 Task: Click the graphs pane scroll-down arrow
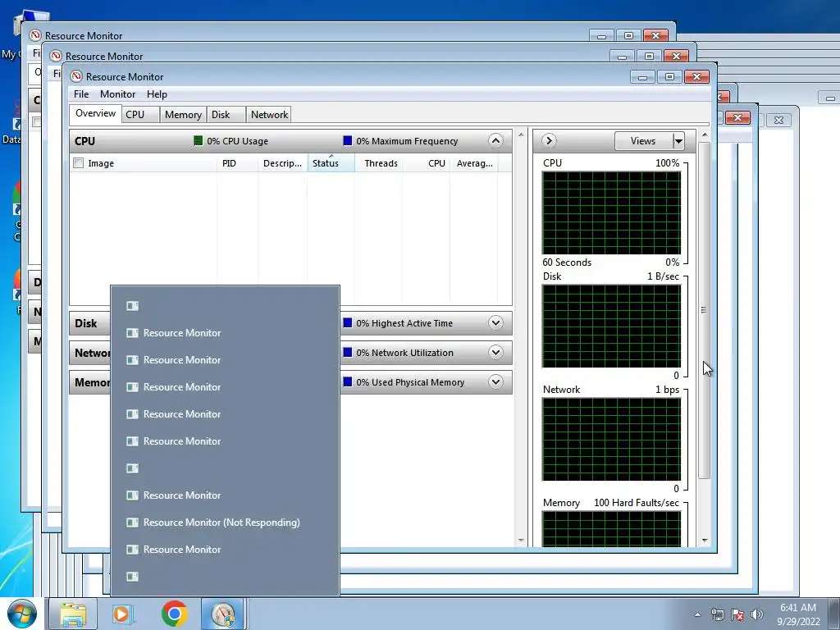[705, 541]
